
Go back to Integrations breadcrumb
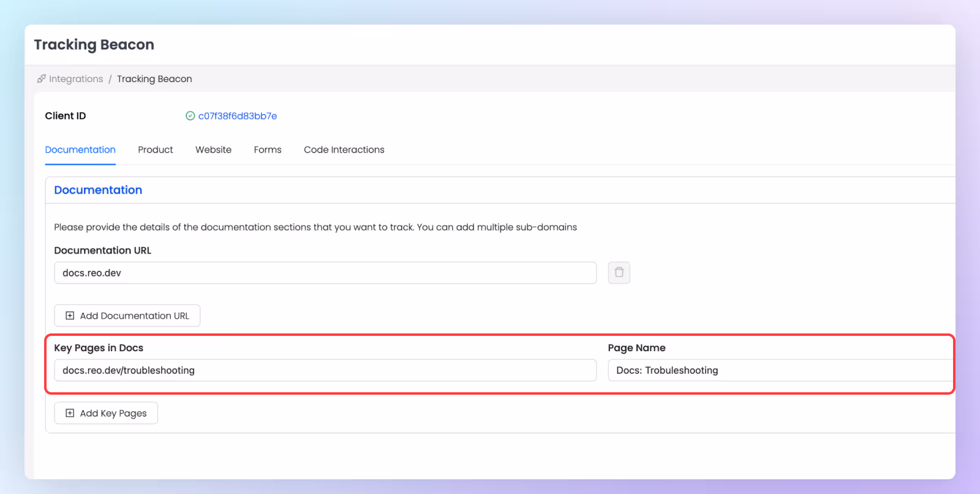pos(76,79)
